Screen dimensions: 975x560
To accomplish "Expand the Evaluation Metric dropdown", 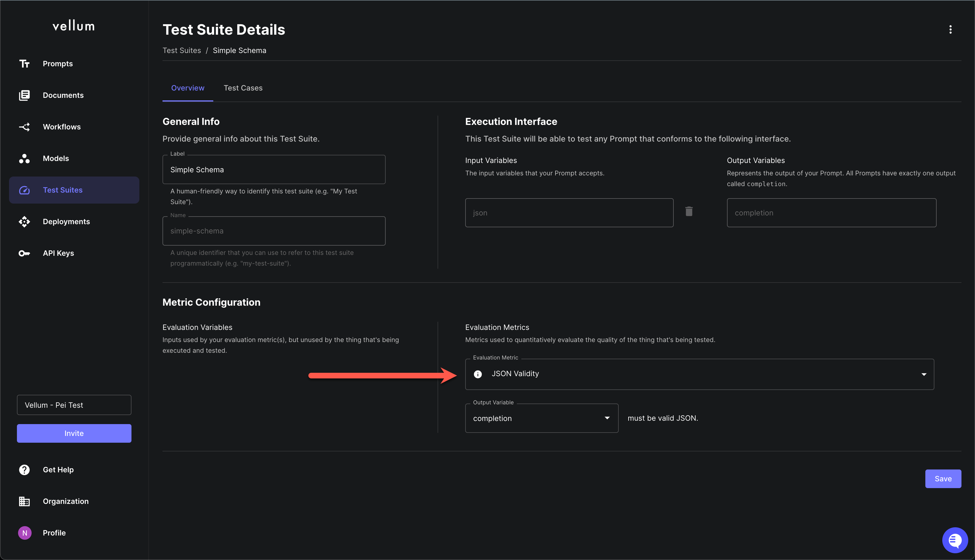I will (923, 374).
